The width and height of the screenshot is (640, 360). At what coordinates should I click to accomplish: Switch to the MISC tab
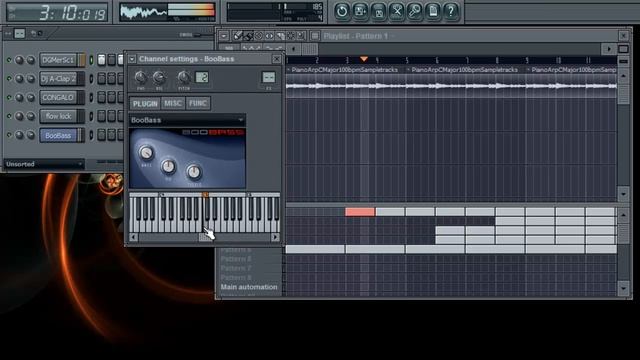173,103
